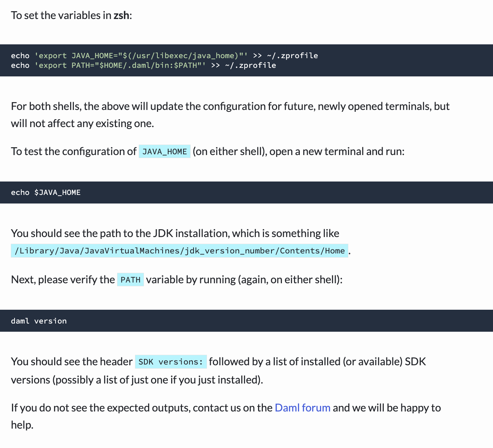Click 'versions (possibly a list of just one' line
Viewport: 493px width, 448px height.
[x=137, y=380]
